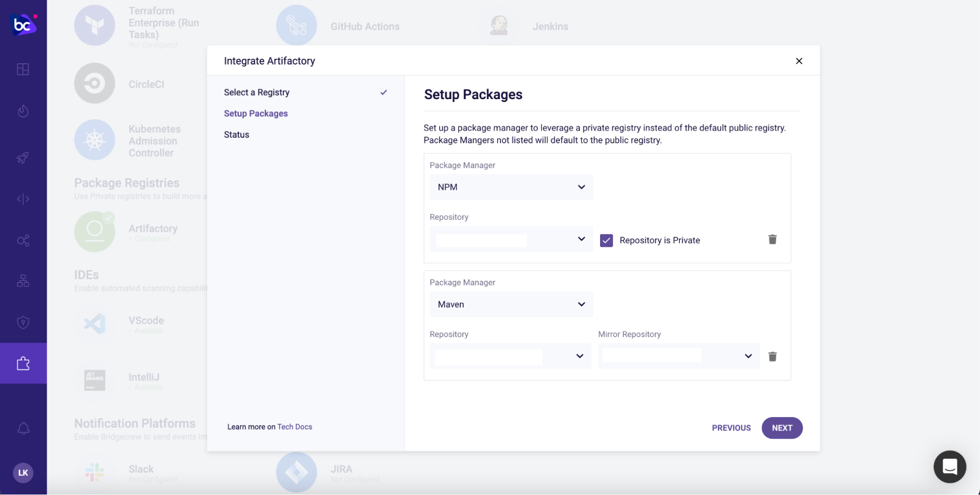Delete the NPM package manager entry
Viewport: 980px width, 495px height.
point(772,239)
